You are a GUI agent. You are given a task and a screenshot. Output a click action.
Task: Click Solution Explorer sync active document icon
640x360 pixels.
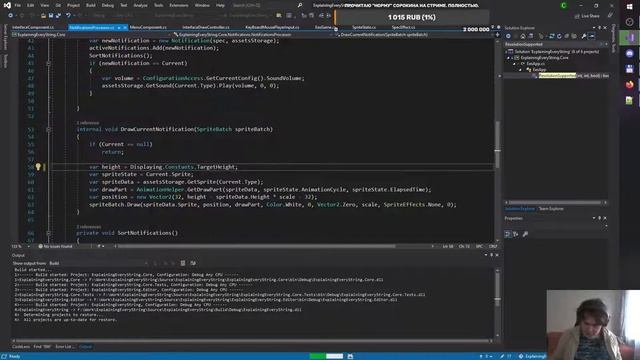coord(551,36)
